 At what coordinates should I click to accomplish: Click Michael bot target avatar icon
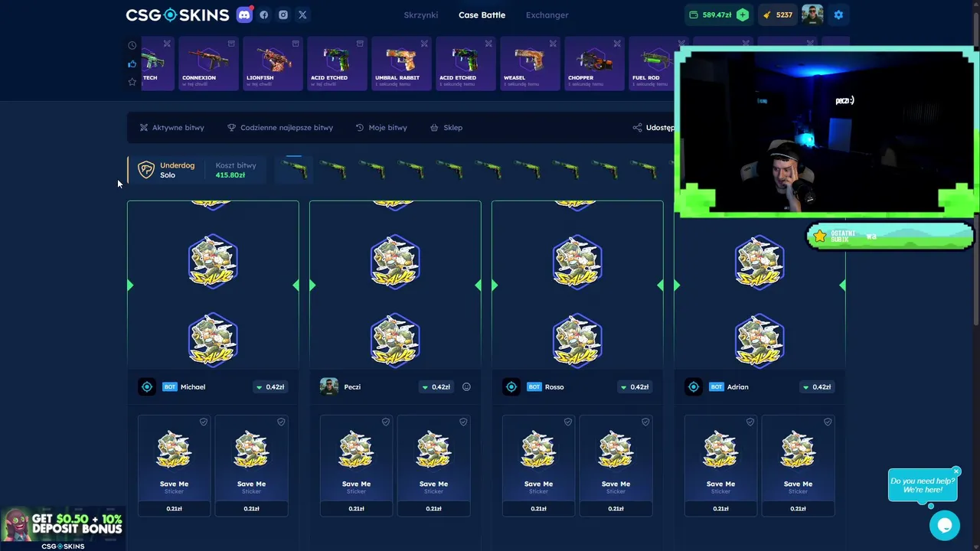[147, 387]
